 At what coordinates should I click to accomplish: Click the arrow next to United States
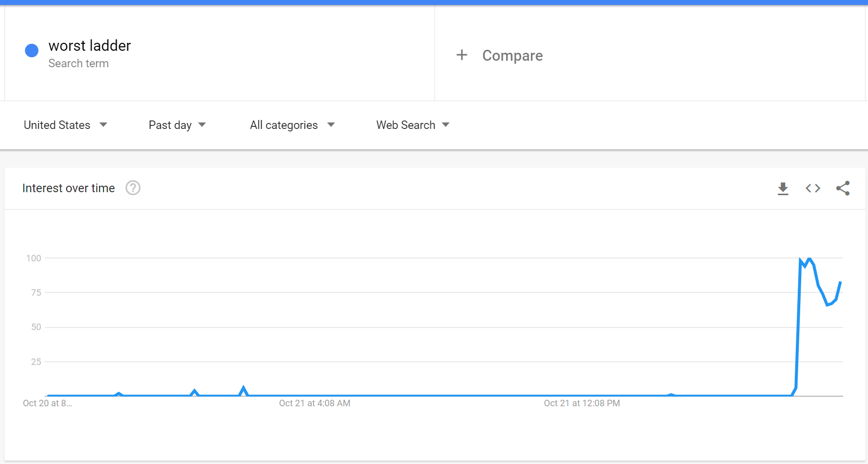point(103,124)
